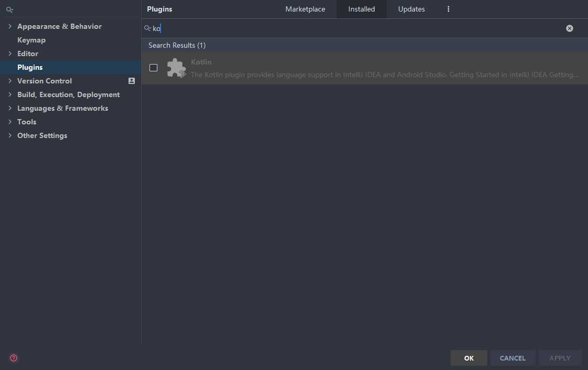Open the three-dot plugin options menu
Image resolution: width=588 pixels, height=370 pixels.
pyautogui.click(x=448, y=9)
